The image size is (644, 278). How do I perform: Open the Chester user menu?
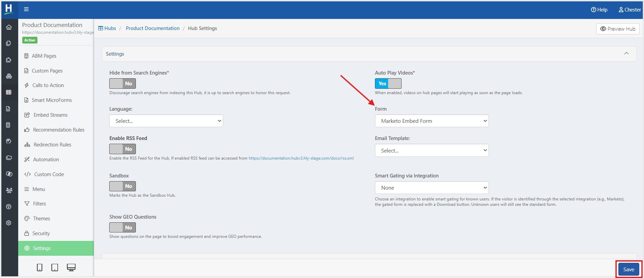tap(630, 10)
